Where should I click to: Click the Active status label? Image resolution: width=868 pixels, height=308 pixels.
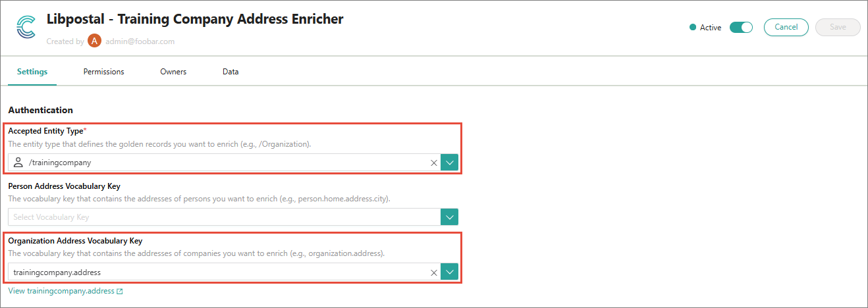[711, 28]
